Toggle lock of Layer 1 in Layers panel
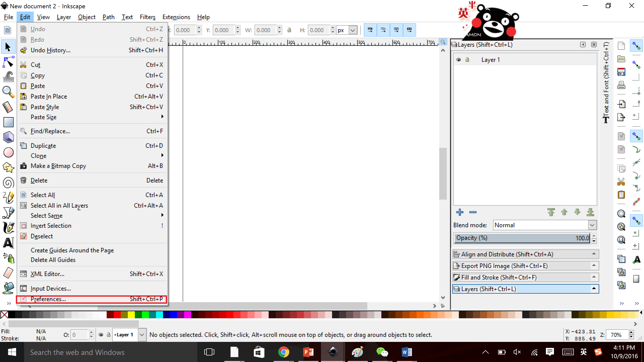 click(x=467, y=60)
